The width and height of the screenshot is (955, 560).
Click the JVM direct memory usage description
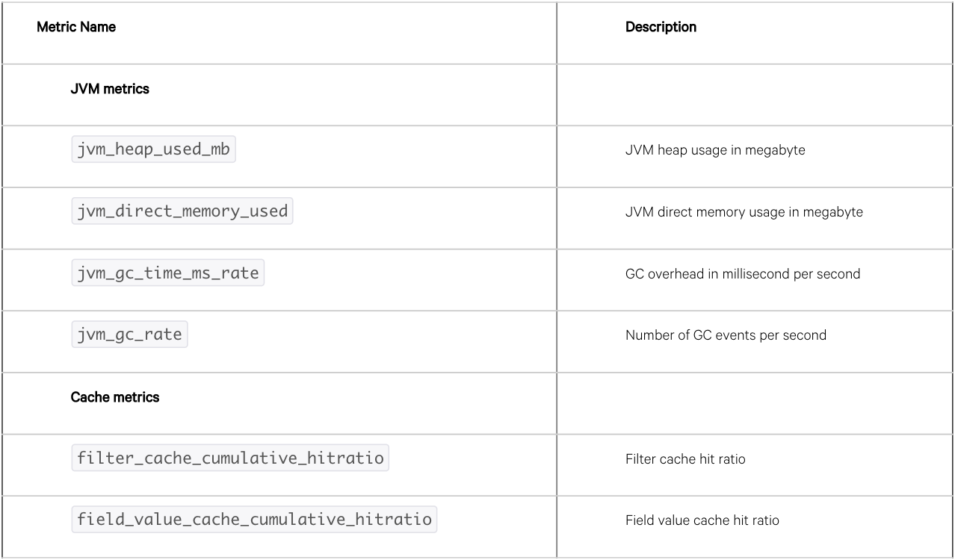coord(744,212)
